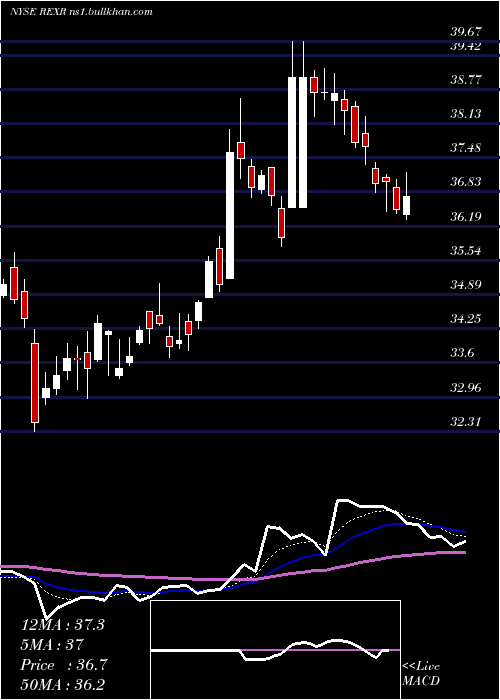Screen dimensions: 500x700
Task: Select the 34.89 price level label
Action: tap(466, 285)
